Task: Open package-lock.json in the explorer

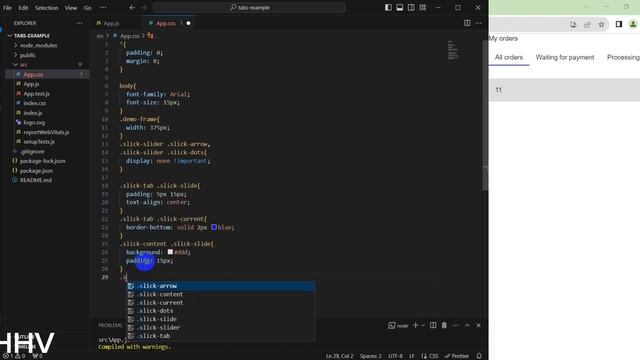Action: click(42, 161)
